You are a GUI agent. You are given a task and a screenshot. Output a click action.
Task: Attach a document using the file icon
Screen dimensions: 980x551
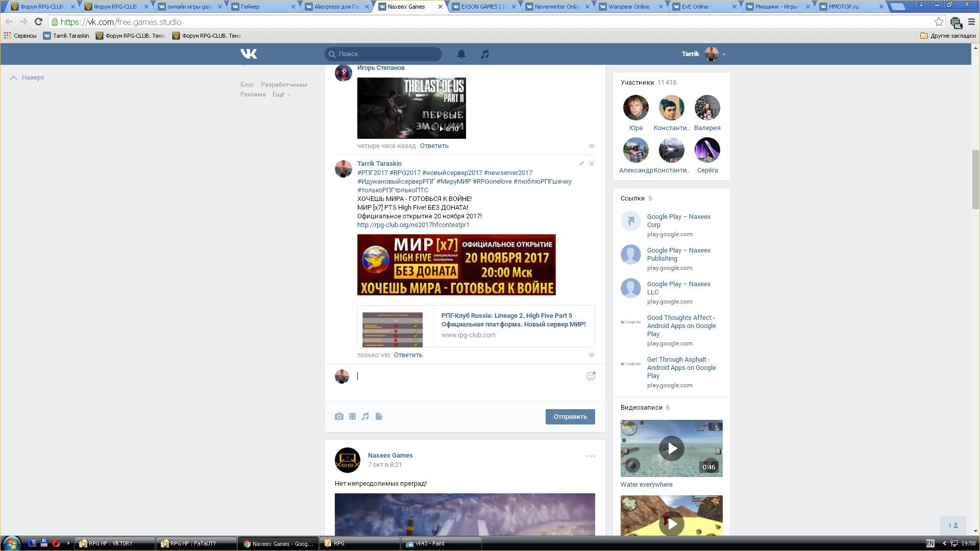(x=379, y=416)
